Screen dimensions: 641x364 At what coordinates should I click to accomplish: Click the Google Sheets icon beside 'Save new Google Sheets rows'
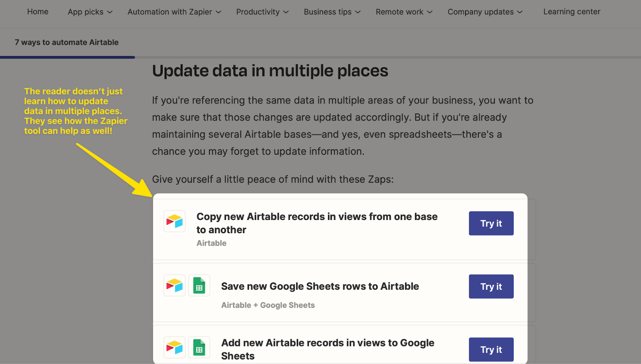pos(199,285)
